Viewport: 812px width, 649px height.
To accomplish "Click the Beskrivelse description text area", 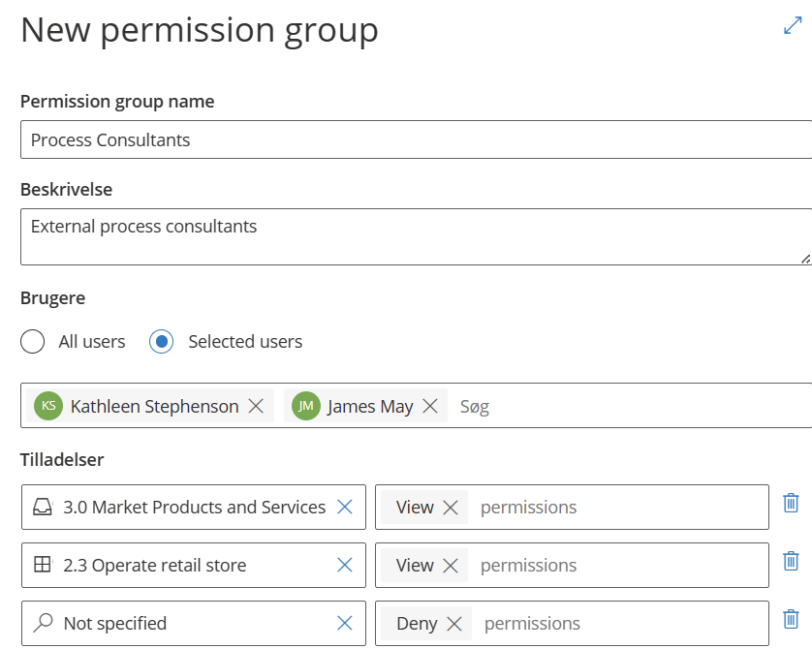I will coord(415,236).
